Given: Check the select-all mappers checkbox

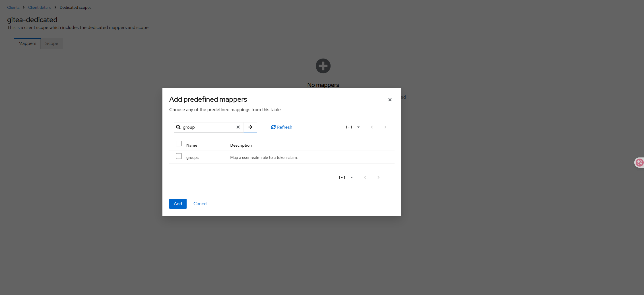Looking at the screenshot, I should pos(179,144).
